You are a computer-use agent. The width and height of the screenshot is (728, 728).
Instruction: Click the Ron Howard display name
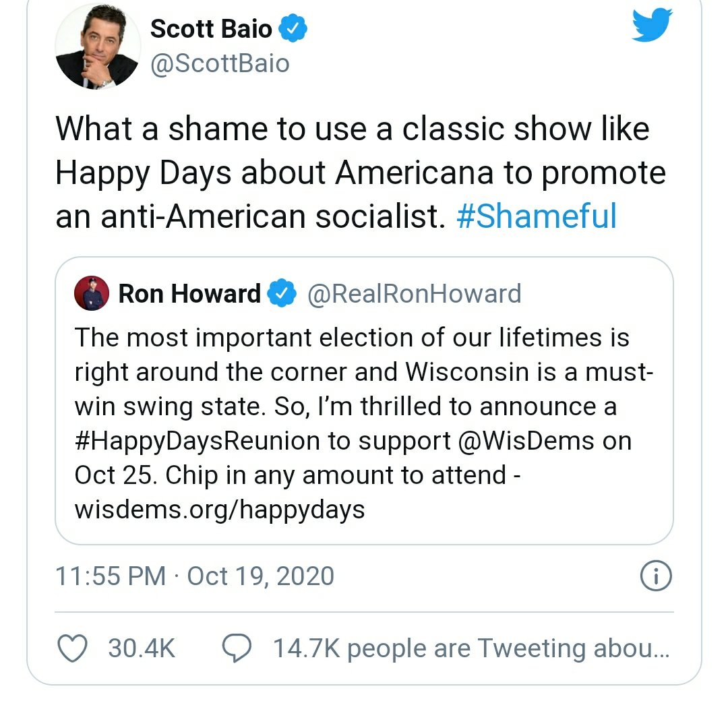tap(189, 293)
